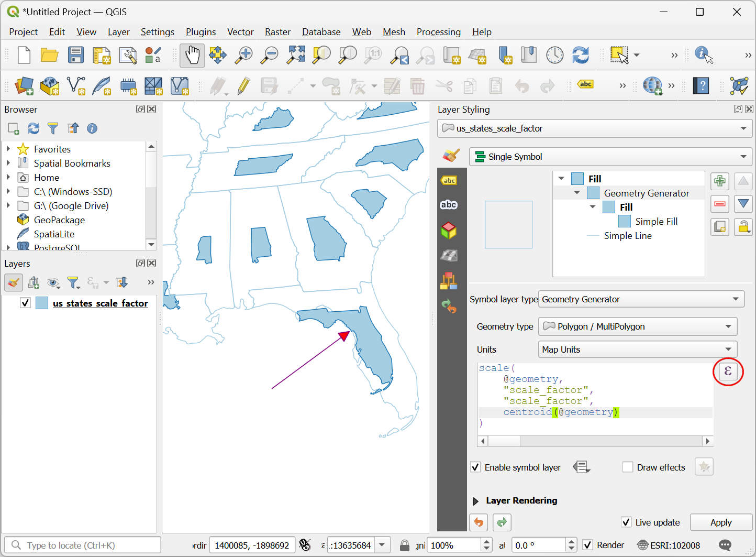Click the green add symbol layer button

click(x=720, y=181)
